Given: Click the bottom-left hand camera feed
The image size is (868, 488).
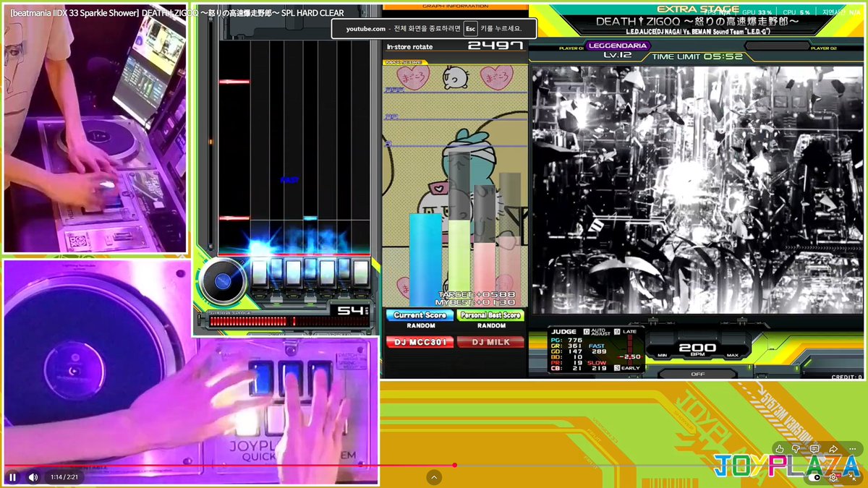Looking at the screenshot, I should click(x=190, y=372).
